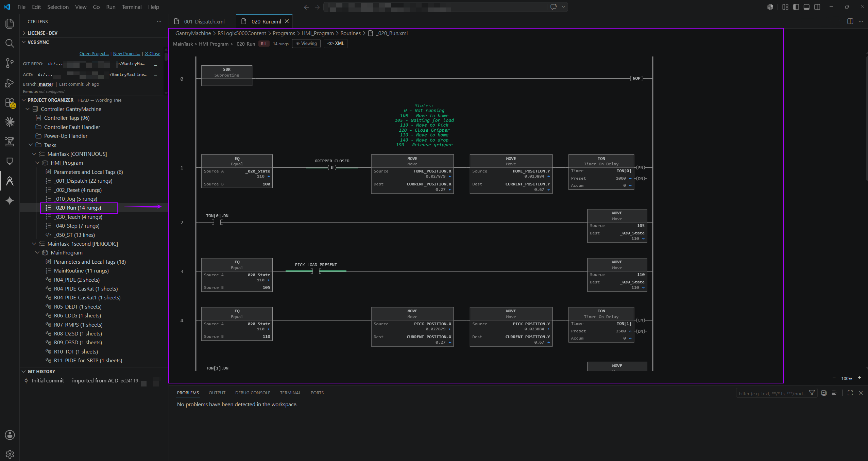
Task: Open the Selection menu
Action: click(x=58, y=7)
